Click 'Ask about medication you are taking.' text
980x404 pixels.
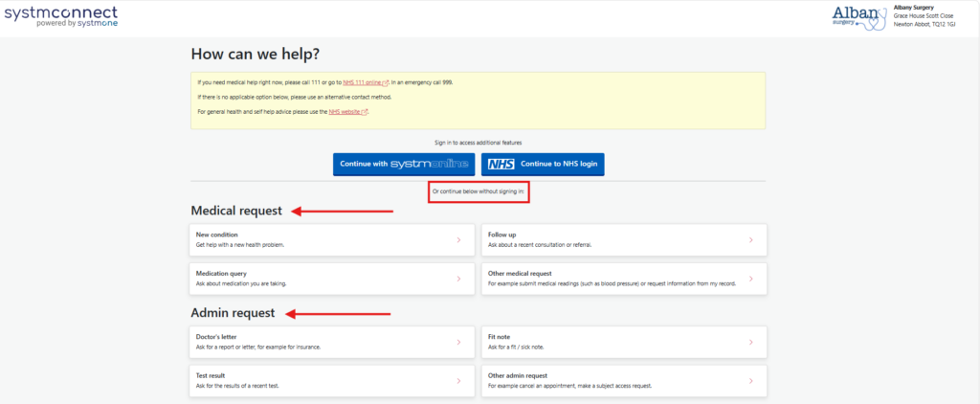(x=241, y=284)
